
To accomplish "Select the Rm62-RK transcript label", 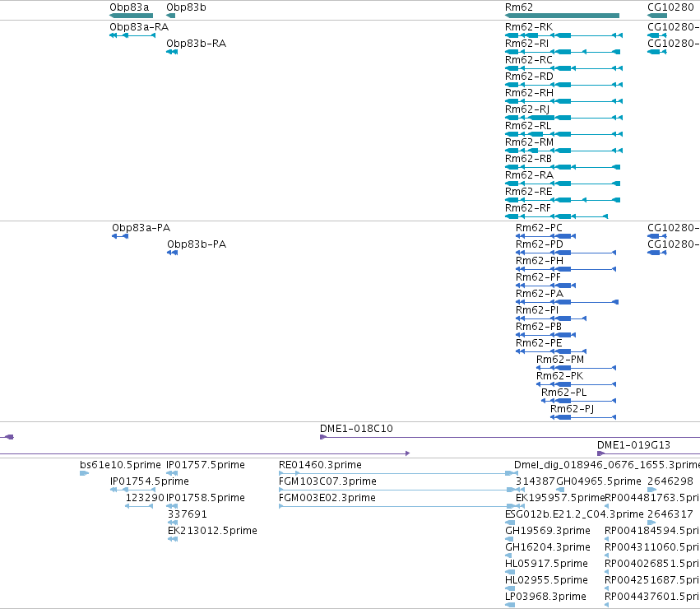I will (x=529, y=27).
